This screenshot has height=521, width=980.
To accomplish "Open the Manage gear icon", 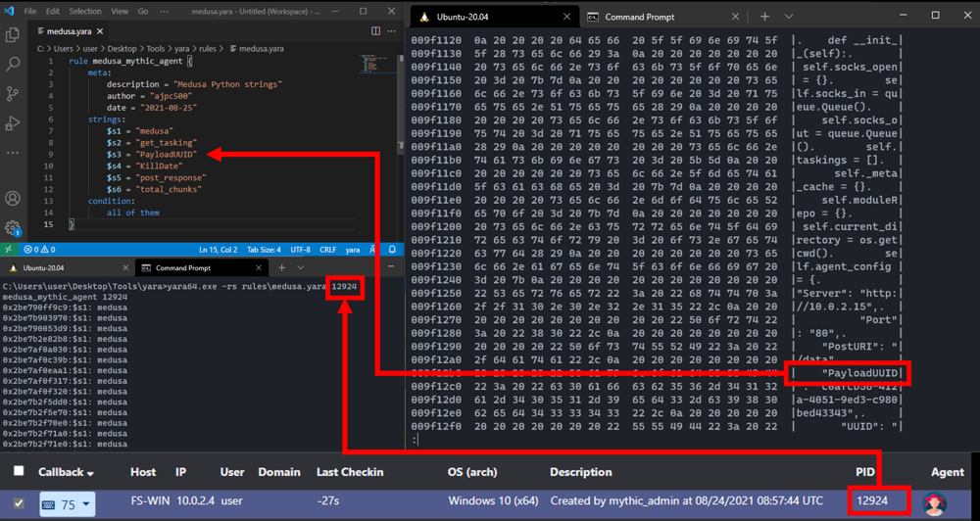I will pyautogui.click(x=13, y=227).
